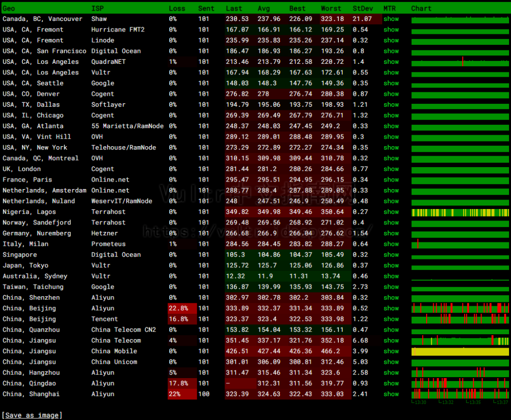The height and width of the screenshot is (420, 511).
Task: Show MTR for Beijing Aliyun row
Action: [x=391, y=309]
